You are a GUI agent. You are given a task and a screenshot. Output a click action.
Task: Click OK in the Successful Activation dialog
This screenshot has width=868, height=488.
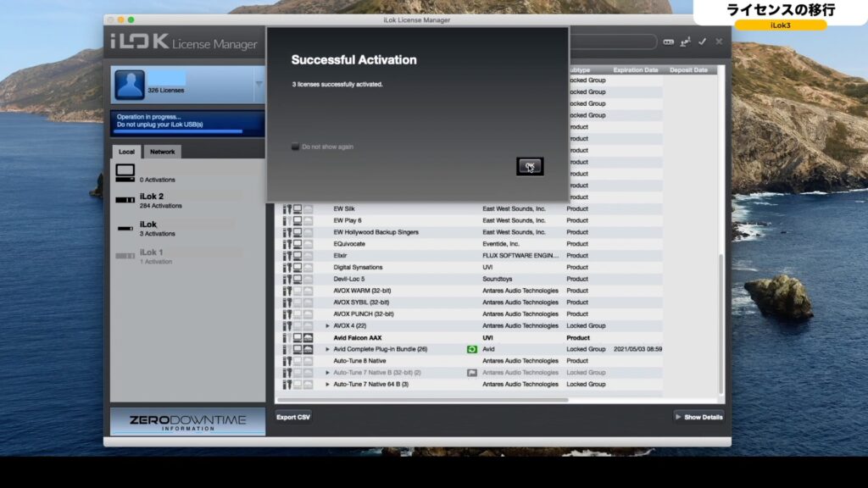530,166
